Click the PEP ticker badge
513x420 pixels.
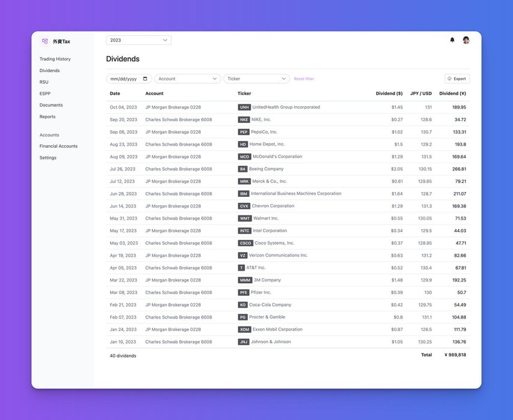coord(244,132)
